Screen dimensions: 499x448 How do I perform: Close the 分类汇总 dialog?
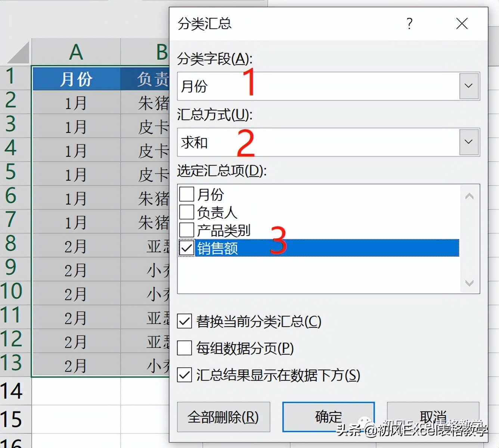tap(462, 24)
